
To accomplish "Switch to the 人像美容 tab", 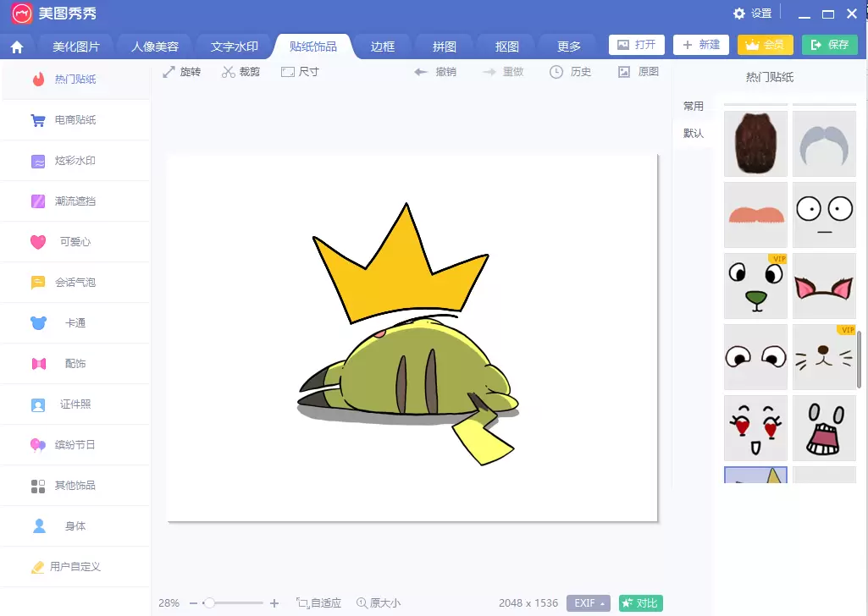I will pos(155,47).
